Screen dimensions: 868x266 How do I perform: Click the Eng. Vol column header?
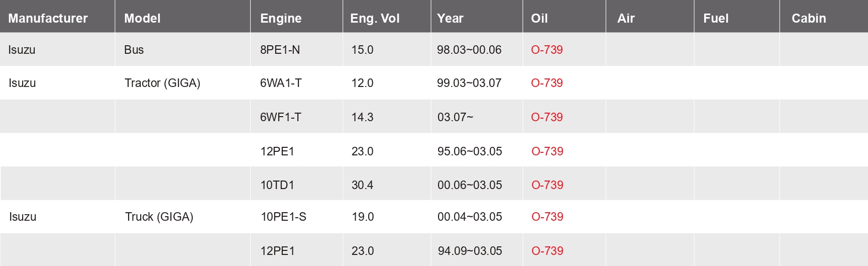(x=375, y=19)
